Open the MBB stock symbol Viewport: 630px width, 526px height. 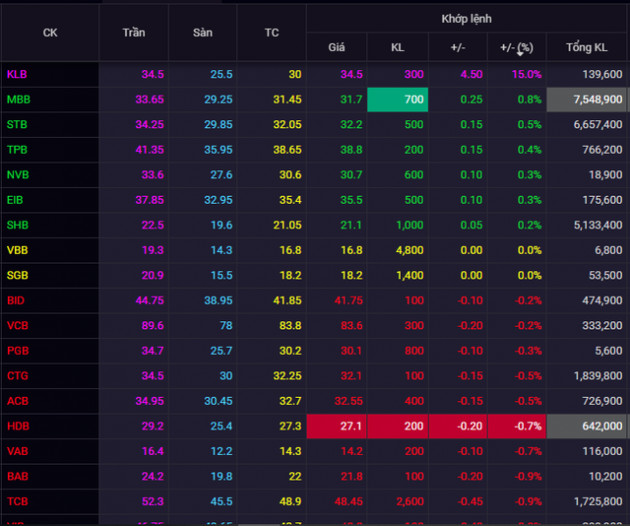point(18,99)
